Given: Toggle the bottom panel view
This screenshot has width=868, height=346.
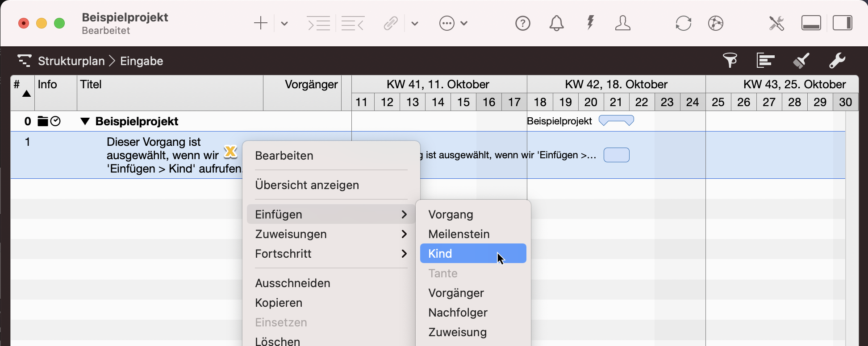Looking at the screenshot, I should point(811,23).
